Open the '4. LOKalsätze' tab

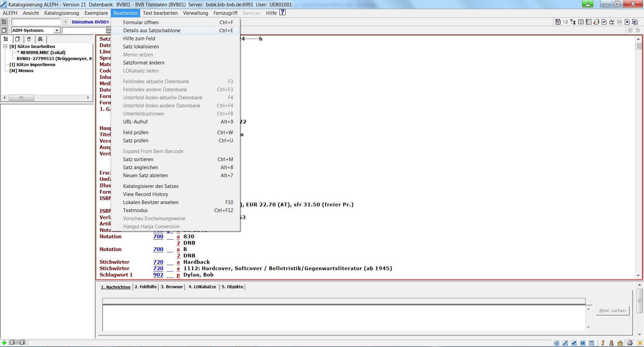click(x=202, y=287)
